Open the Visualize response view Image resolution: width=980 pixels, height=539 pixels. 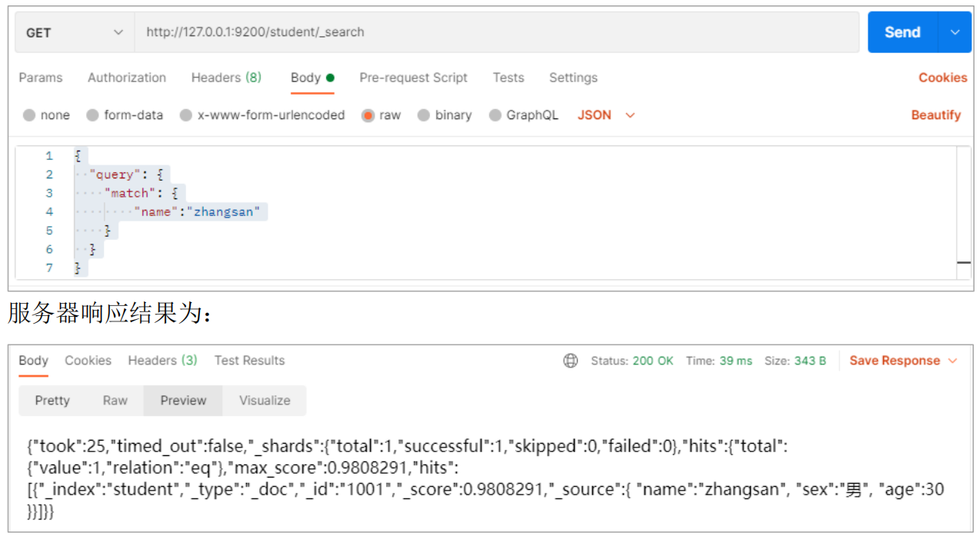(265, 401)
